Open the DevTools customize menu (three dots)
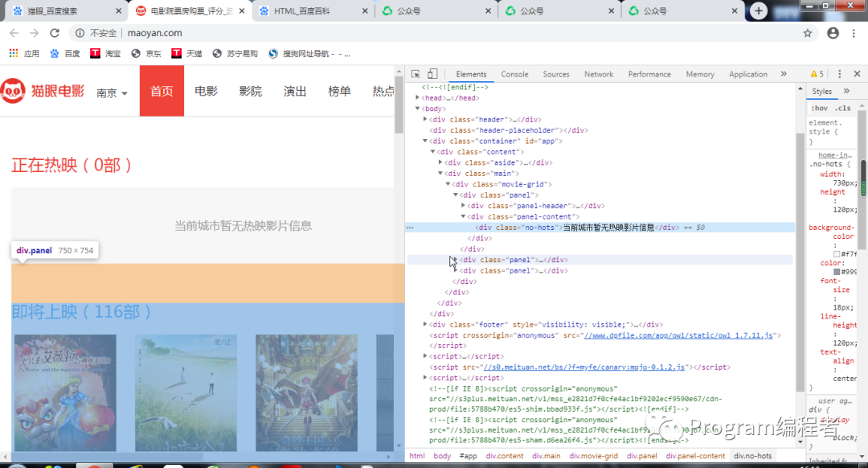868x468 pixels. click(839, 73)
